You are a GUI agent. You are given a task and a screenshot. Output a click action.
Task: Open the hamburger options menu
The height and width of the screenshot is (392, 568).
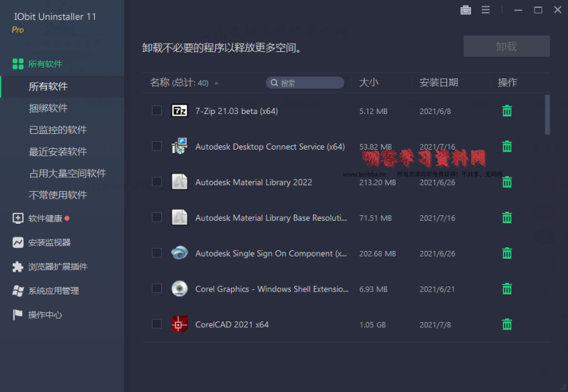[485, 10]
